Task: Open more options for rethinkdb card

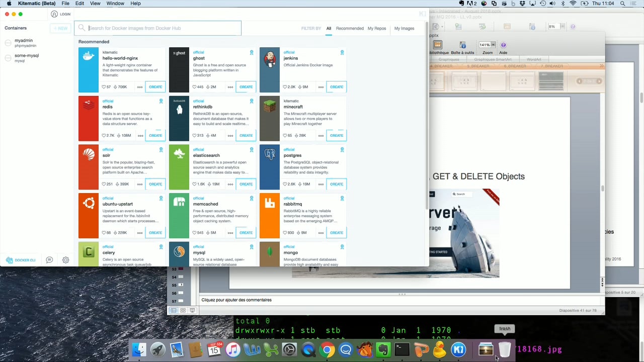Action: point(230,136)
